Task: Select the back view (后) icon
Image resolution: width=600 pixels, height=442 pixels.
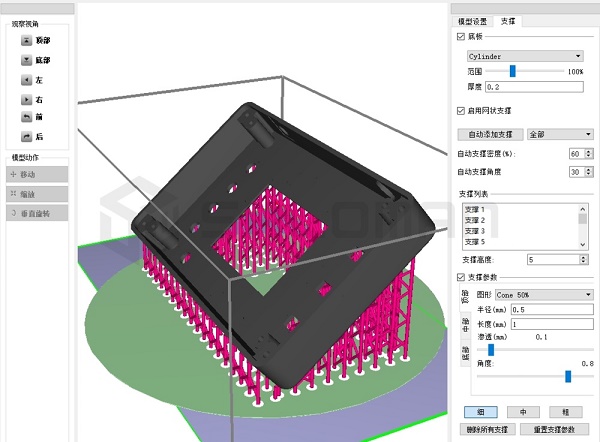Action: click(24, 136)
